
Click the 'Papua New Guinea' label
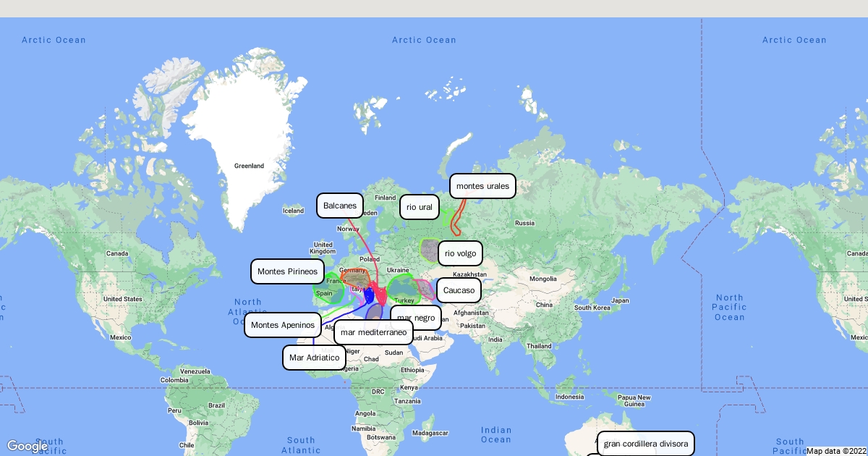634,400
